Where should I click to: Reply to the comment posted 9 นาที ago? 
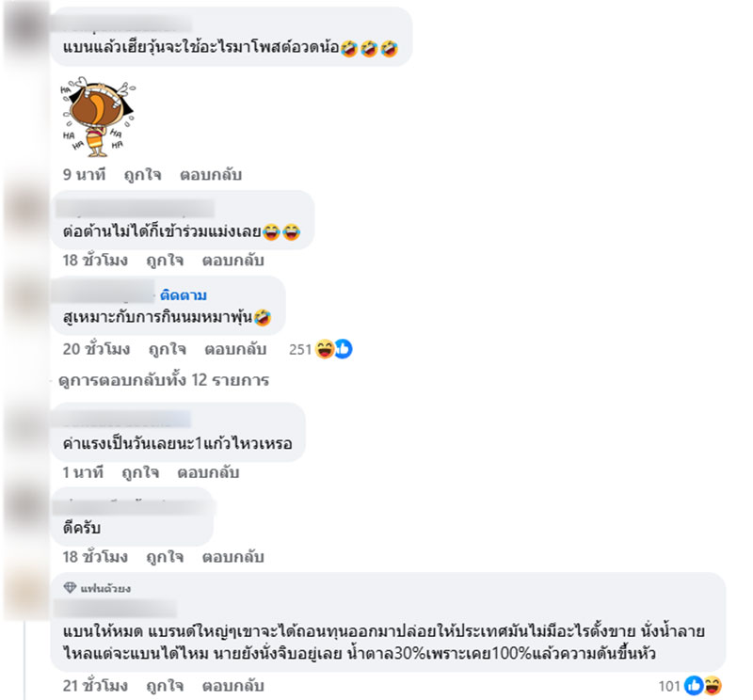click(x=210, y=175)
